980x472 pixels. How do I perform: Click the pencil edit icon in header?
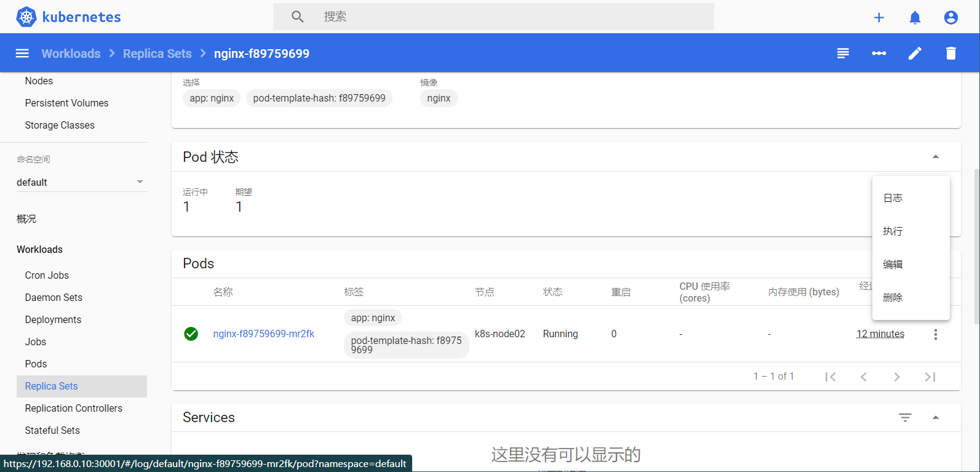915,54
